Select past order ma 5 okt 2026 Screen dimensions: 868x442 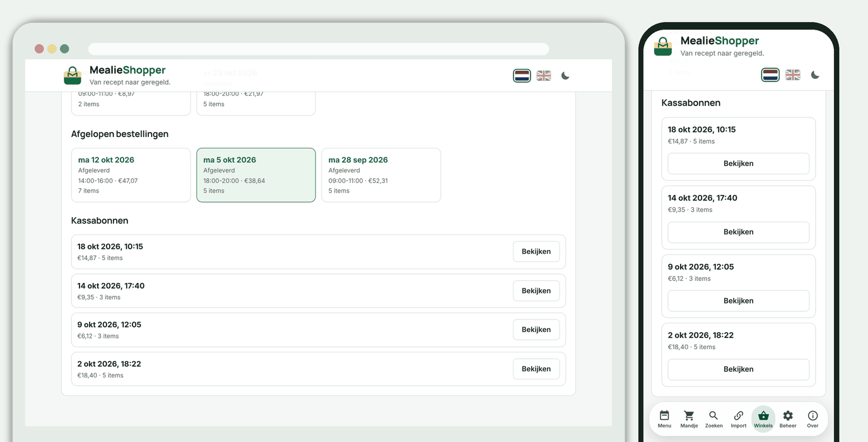(256, 175)
